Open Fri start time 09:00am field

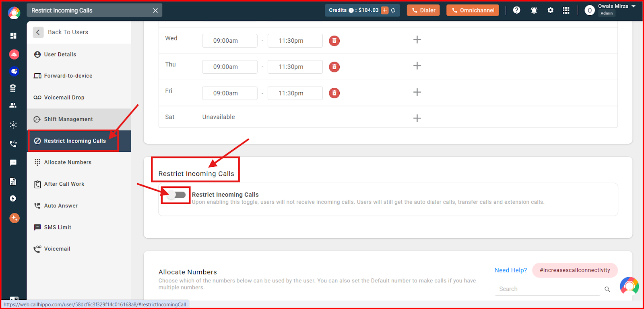click(x=230, y=93)
